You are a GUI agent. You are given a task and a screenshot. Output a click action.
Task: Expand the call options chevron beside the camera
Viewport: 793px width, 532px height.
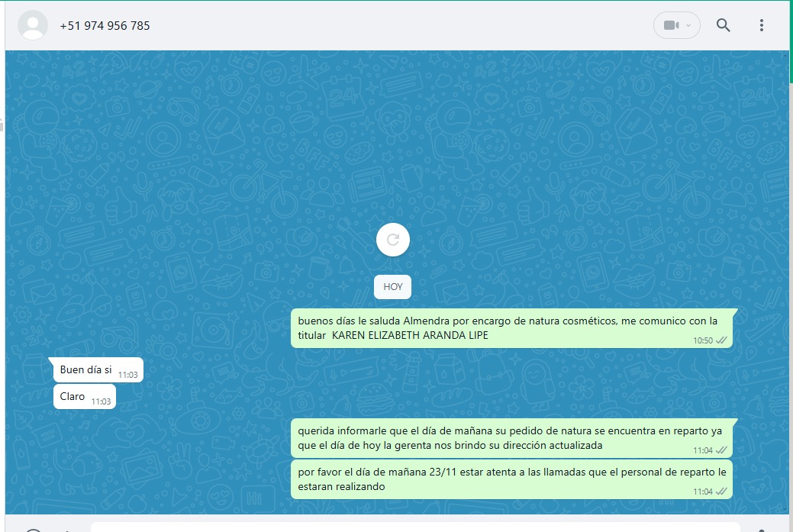point(688,25)
